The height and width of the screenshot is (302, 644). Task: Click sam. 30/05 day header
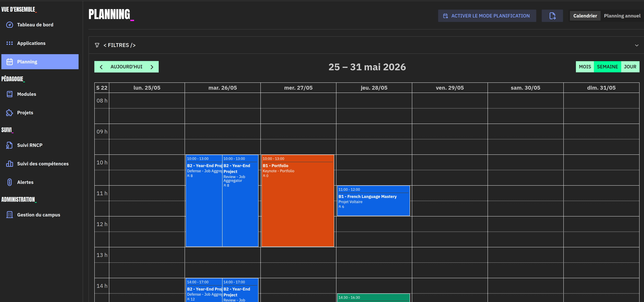(525, 88)
